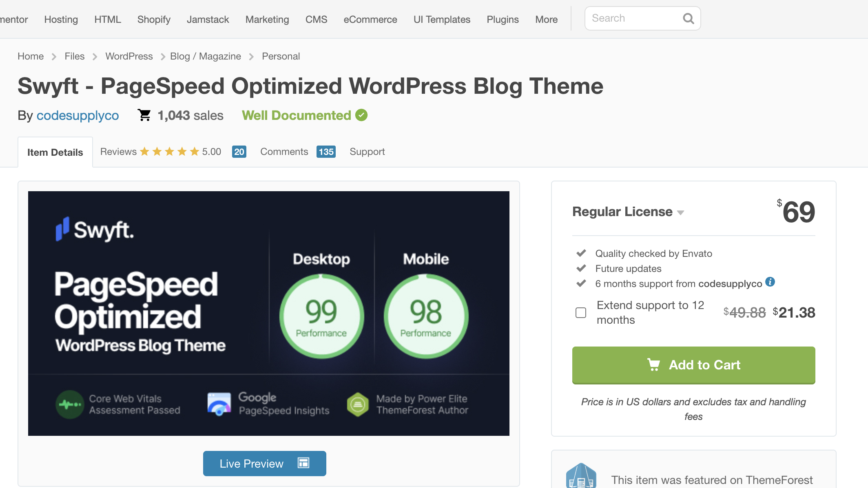Click the featured ThemeForest badge icon
The width and height of the screenshot is (868, 488).
581,476
